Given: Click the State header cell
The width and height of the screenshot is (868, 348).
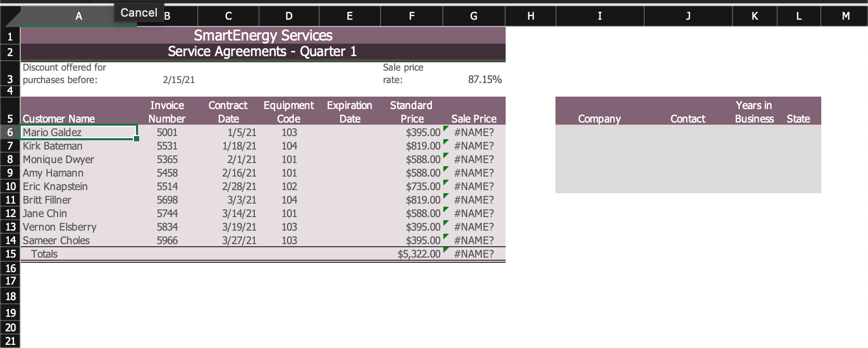Looking at the screenshot, I should (798, 111).
